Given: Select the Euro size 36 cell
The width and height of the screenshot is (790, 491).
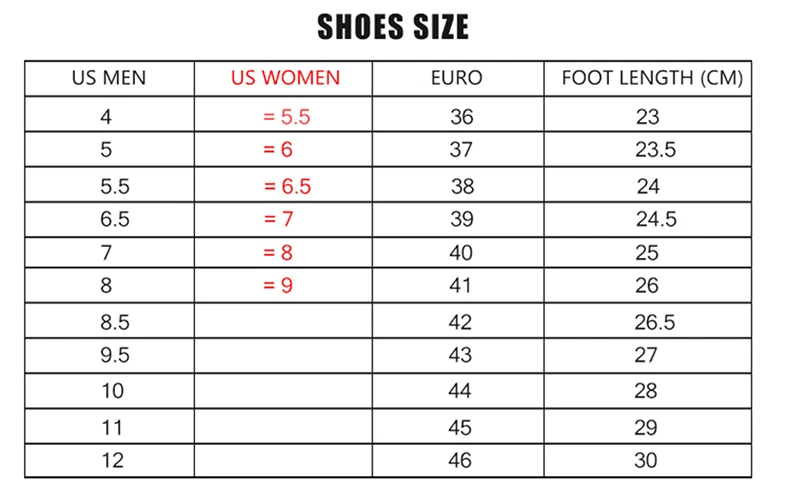Looking at the screenshot, I should tap(458, 114).
